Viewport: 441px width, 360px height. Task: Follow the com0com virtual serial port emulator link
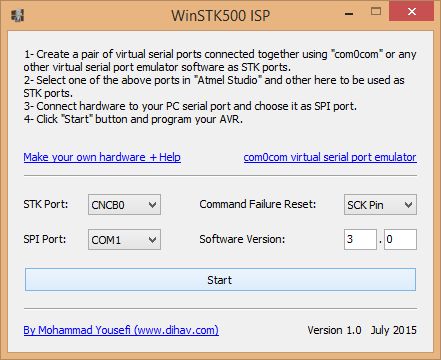(x=330, y=157)
